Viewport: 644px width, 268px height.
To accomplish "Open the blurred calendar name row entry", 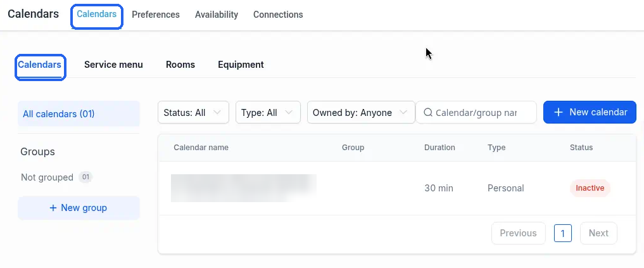I will click(x=244, y=188).
